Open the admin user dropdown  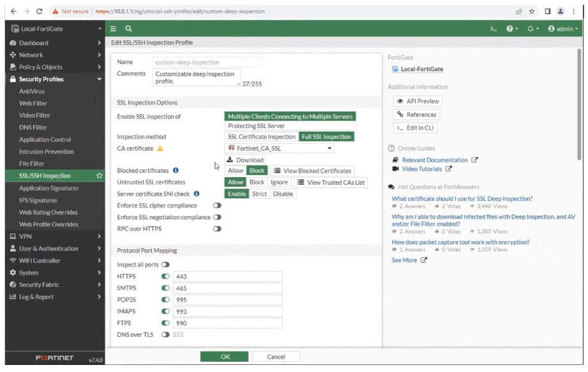[x=563, y=29]
